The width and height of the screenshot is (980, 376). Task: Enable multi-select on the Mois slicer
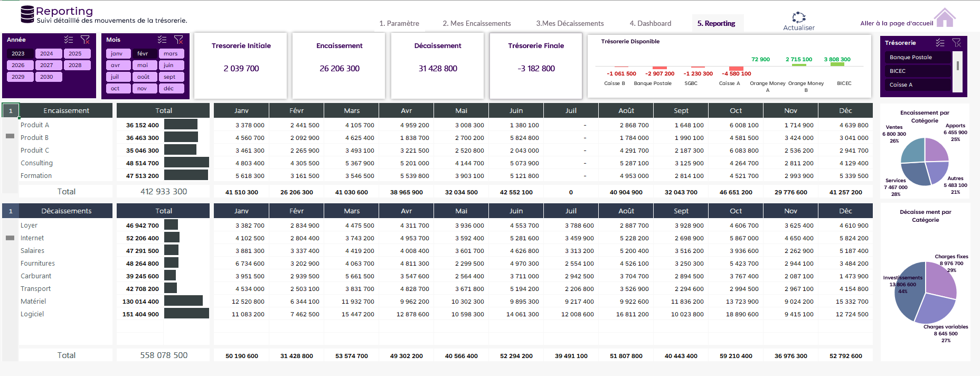pos(162,40)
